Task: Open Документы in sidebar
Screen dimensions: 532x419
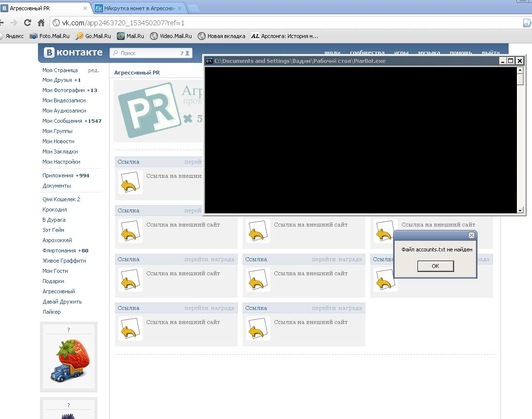Action: click(57, 186)
